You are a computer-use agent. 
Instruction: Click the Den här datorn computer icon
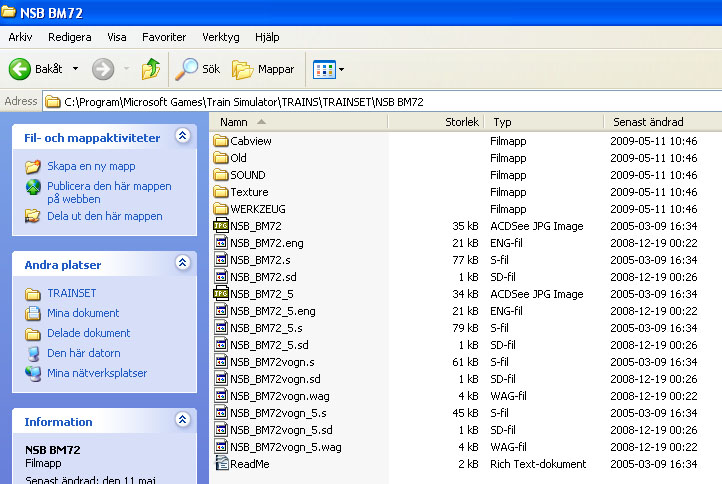coord(33,353)
